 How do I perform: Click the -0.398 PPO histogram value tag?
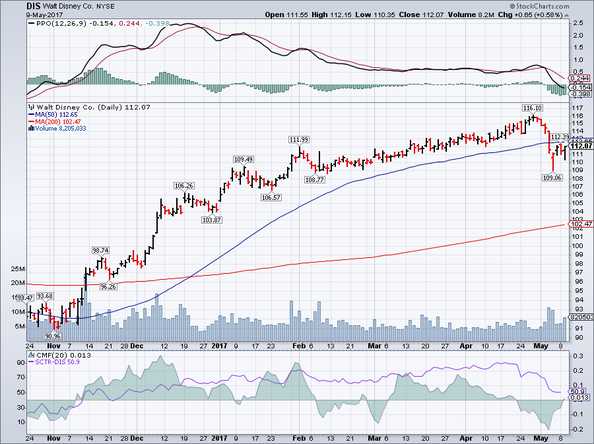point(580,94)
